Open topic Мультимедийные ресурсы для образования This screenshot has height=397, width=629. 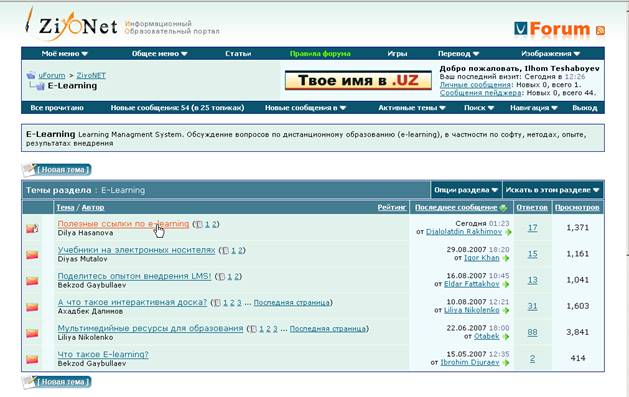(x=150, y=328)
